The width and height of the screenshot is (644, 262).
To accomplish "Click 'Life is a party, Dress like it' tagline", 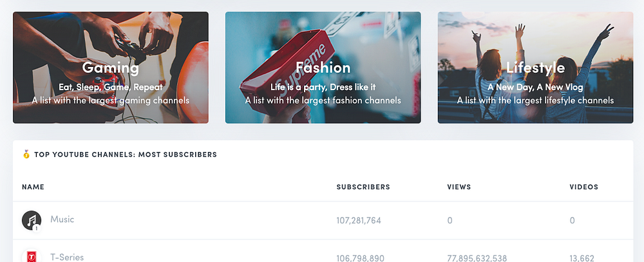I will (x=323, y=87).
